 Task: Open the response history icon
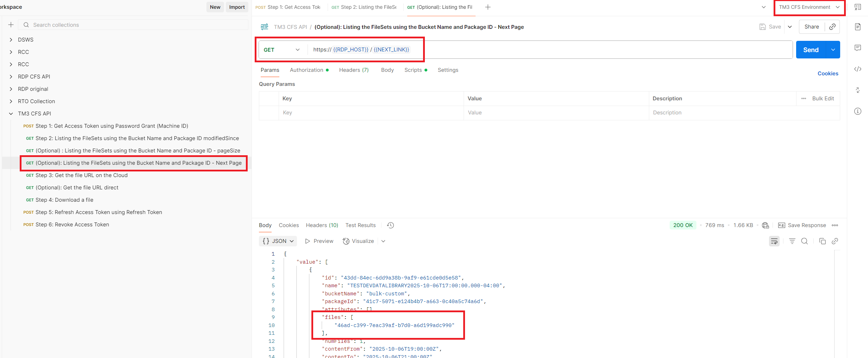[390, 225]
